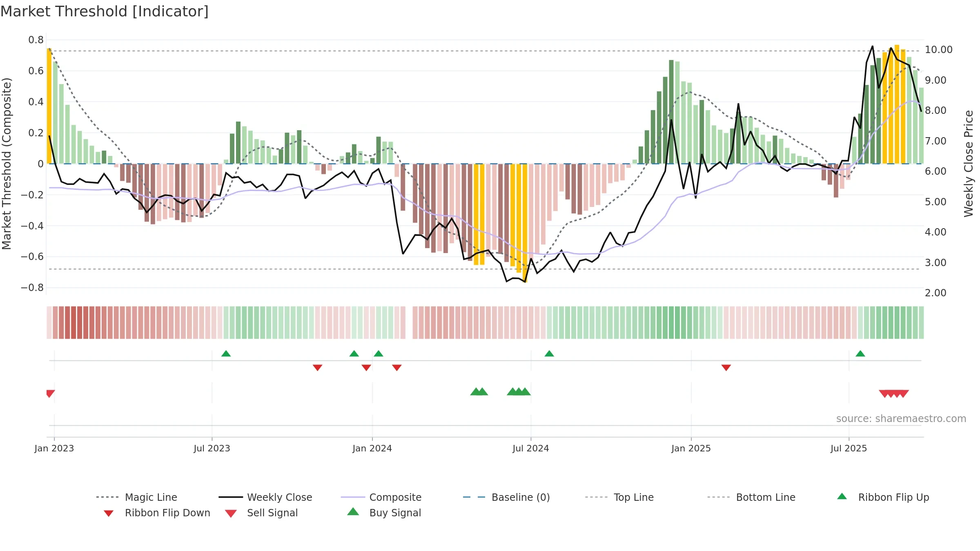
Task: Click the ribbon flip up marker right after Jan 2024
Action: pos(379,353)
